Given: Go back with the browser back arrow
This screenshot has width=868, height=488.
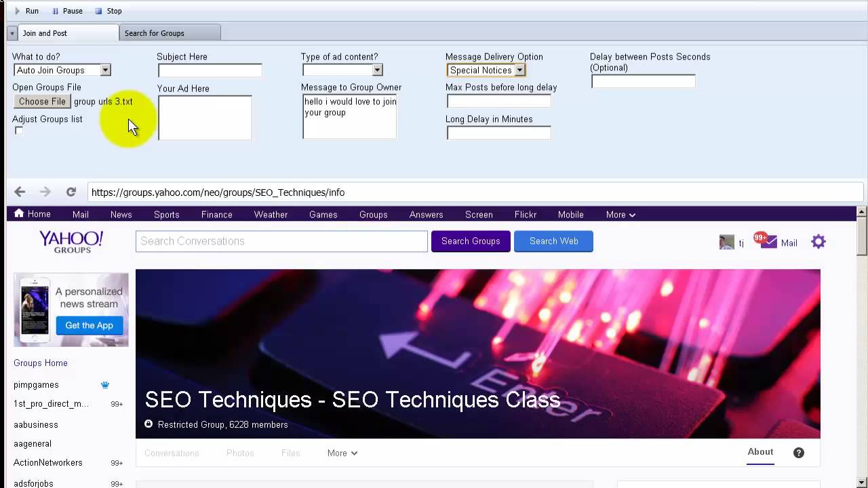Looking at the screenshot, I should [x=20, y=192].
